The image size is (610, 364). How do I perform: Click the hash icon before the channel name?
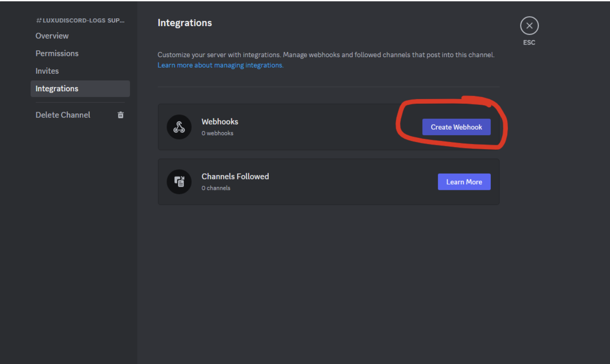click(38, 21)
